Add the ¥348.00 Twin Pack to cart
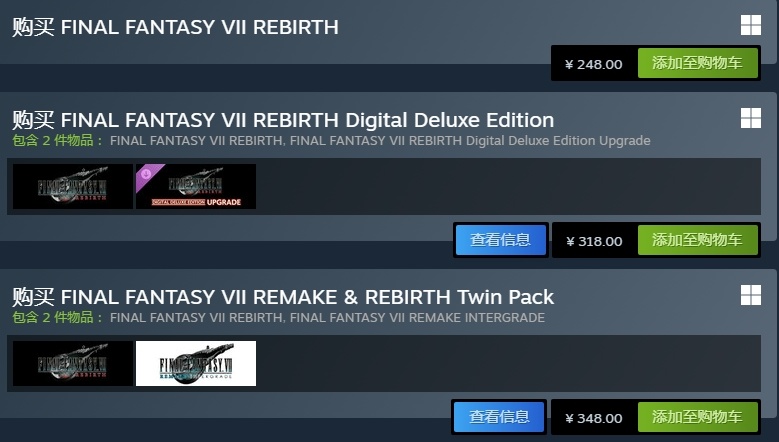The height and width of the screenshot is (442, 779). 698,417
